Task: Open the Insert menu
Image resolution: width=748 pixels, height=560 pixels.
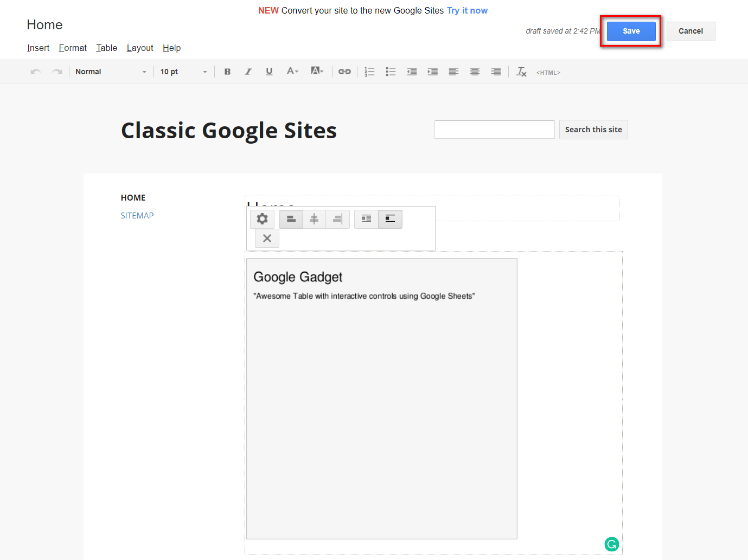Action: coord(38,48)
